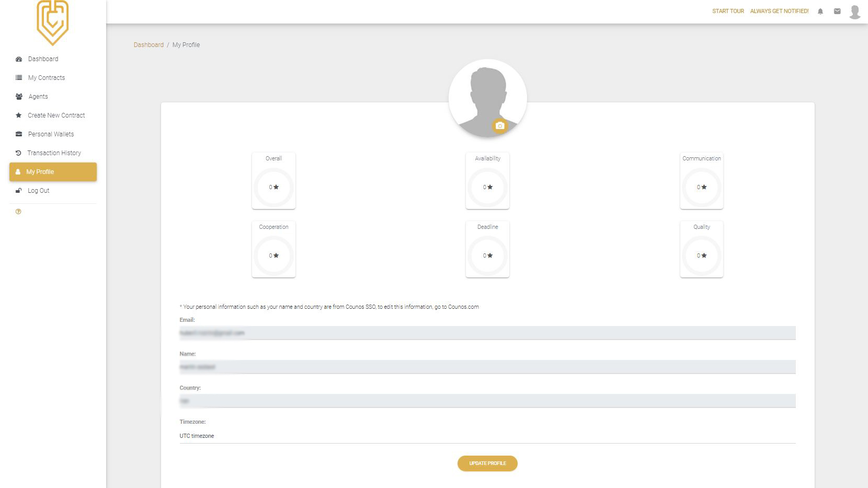Open the Timezone field showing UTC timezone

487,436
